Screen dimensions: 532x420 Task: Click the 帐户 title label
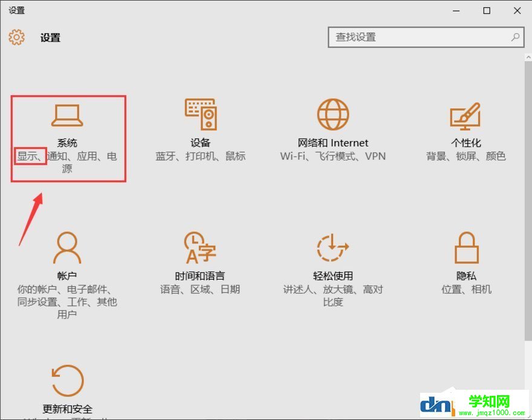pyautogui.click(x=67, y=276)
